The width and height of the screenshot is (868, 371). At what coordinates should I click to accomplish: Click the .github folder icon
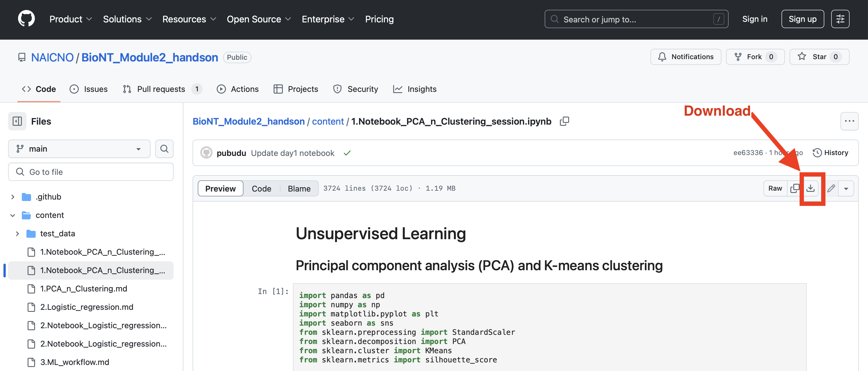26,197
